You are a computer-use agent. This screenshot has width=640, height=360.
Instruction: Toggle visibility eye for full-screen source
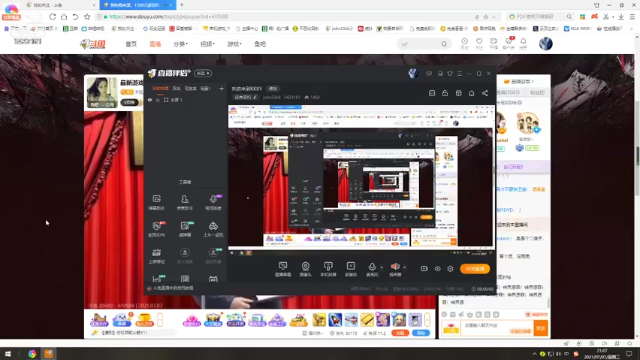tap(150, 100)
